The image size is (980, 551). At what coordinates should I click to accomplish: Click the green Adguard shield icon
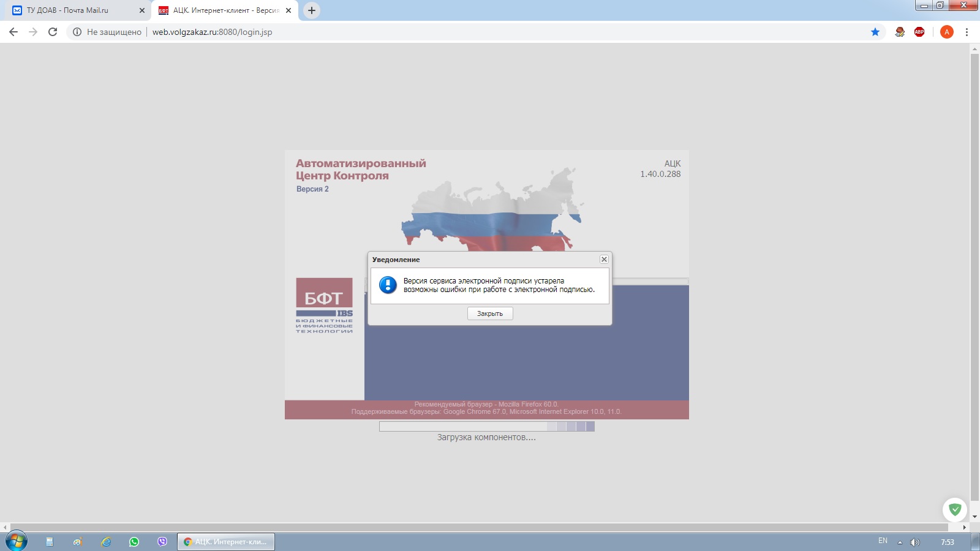tap(954, 509)
